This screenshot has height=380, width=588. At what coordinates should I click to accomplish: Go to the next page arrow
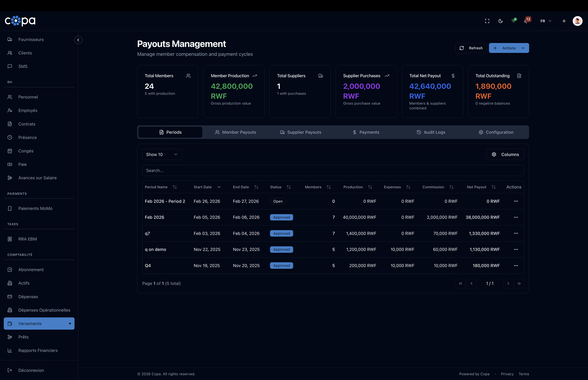coord(508,284)
